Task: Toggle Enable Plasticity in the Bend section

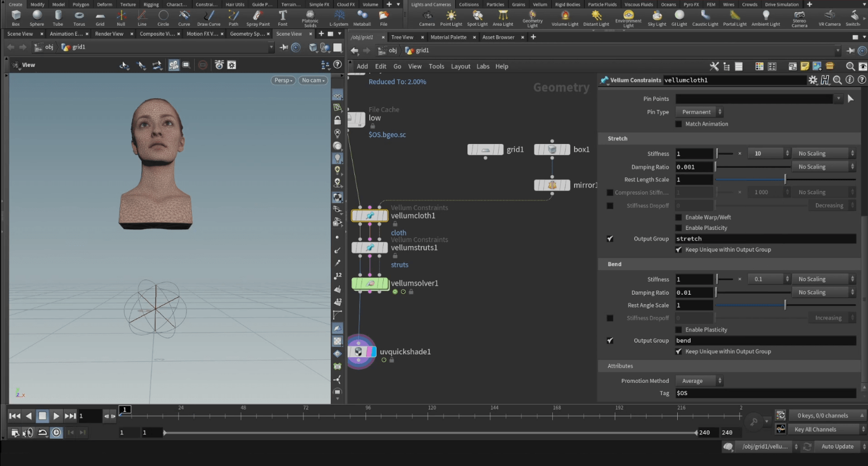Action: (x=678, y=329)
